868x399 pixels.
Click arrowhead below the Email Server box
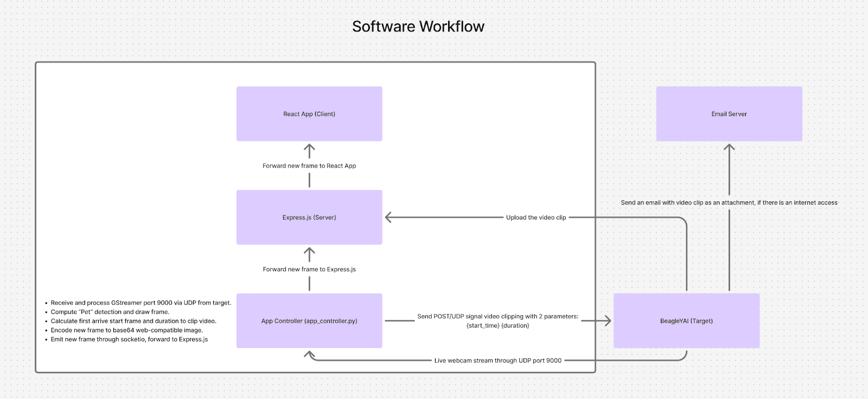729,148
